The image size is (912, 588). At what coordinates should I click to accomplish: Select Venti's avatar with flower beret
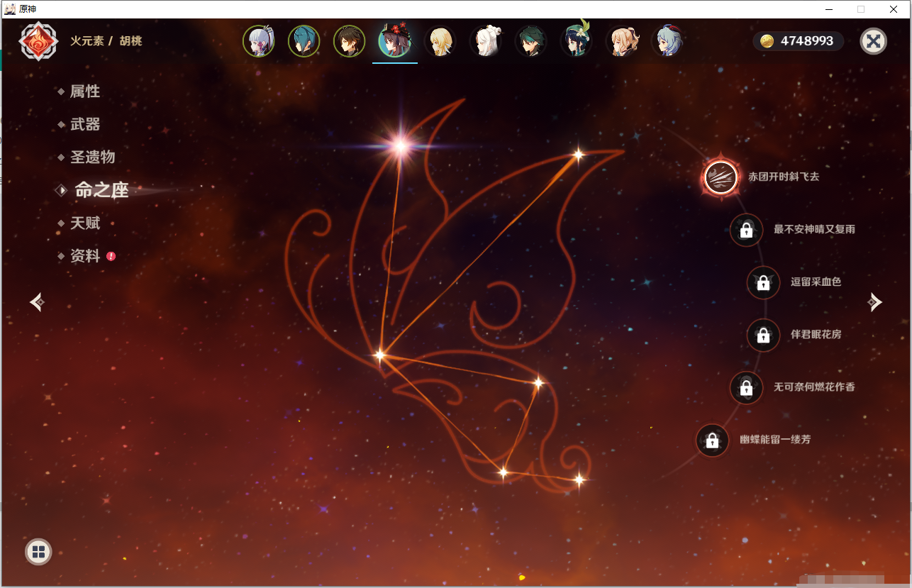pyautogui.click(x=577, y=41)
